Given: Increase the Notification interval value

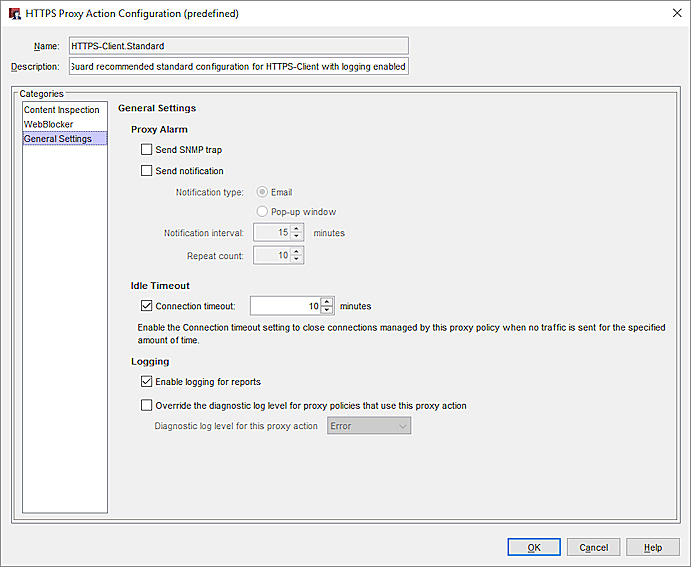Looking at the screenshot, I should coord(297,228).
